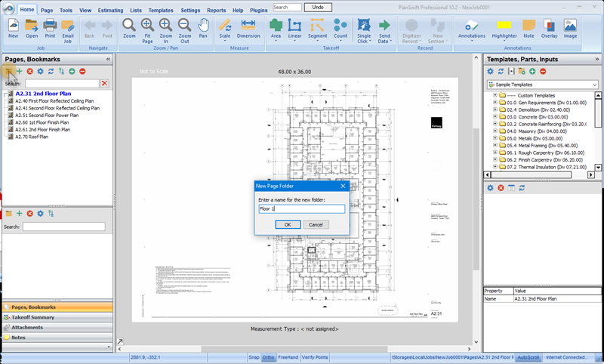Screen dimensions: 604x364
Task: Insert an Image annotation
Action: tap(570, 29)
